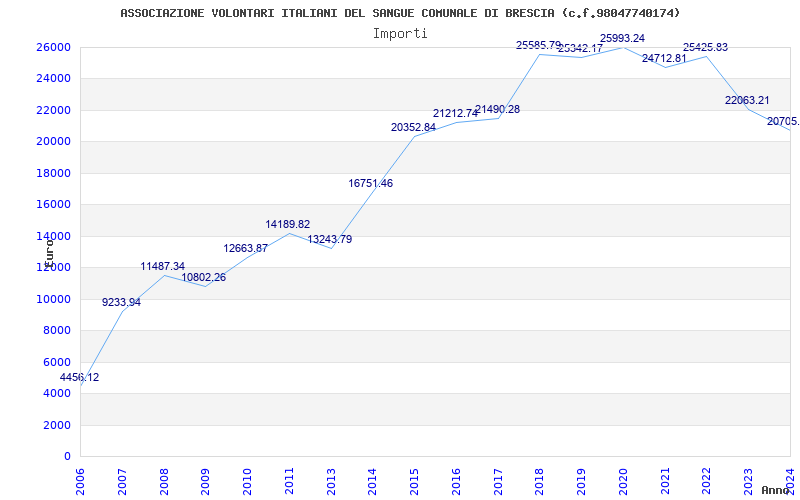Click the data label 4456.12
800x500 pixels.
(x=80, y=378)
